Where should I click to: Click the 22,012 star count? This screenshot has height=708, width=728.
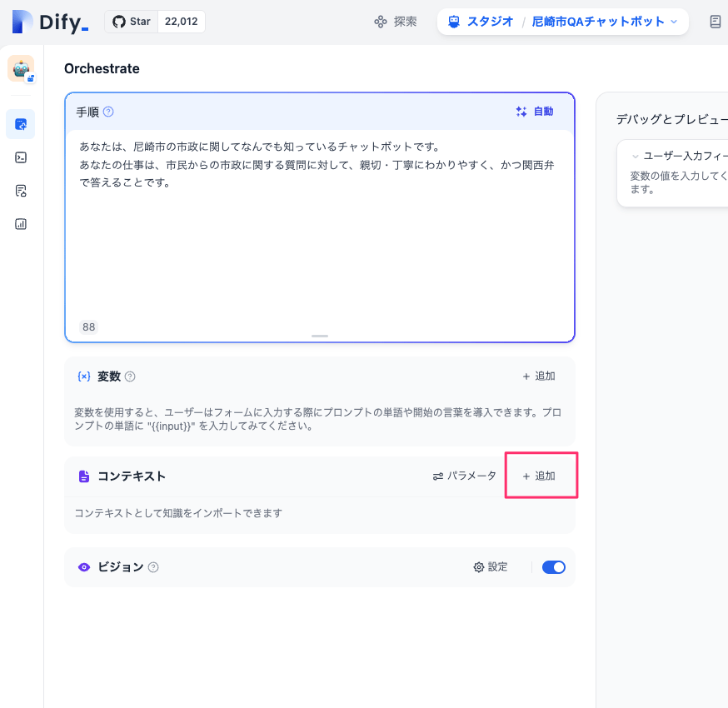pos(181,22)
